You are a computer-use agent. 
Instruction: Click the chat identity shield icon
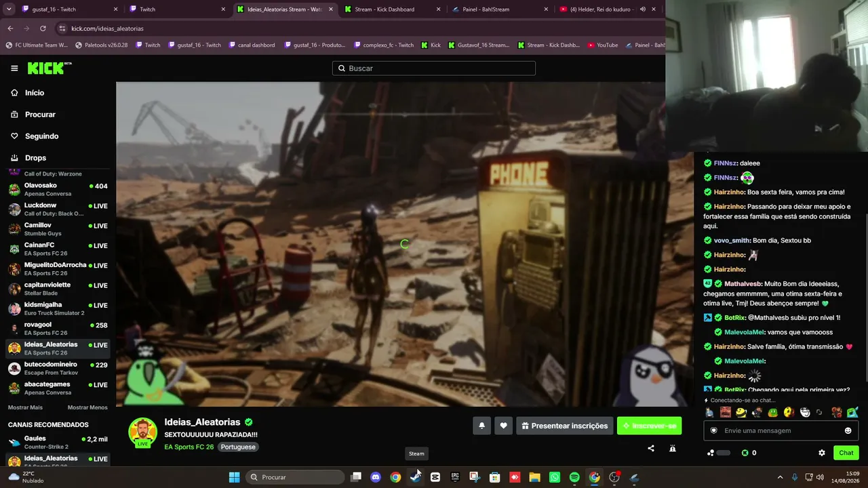[x=713, y=430]
